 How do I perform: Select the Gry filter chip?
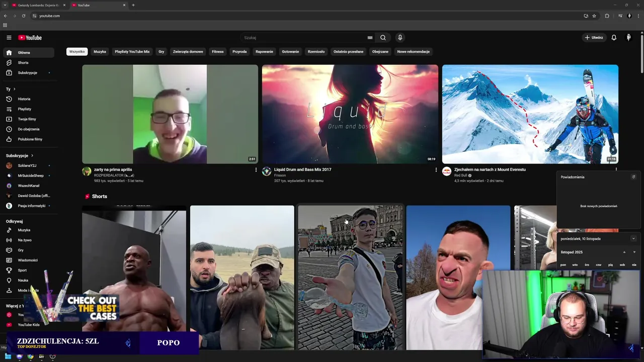162,51
